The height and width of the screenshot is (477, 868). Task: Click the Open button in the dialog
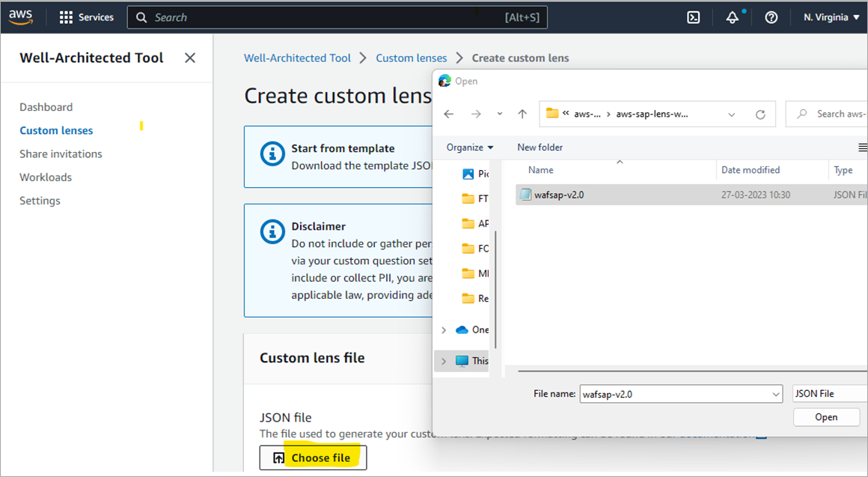[x=826, y=417]
